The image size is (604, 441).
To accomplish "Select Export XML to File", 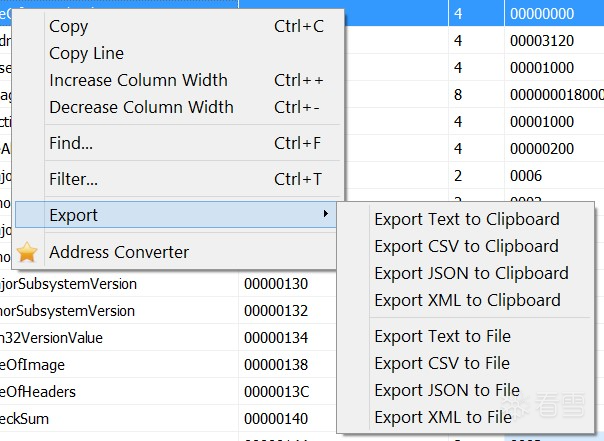I will pyautogui.click(x=443, y=417).
